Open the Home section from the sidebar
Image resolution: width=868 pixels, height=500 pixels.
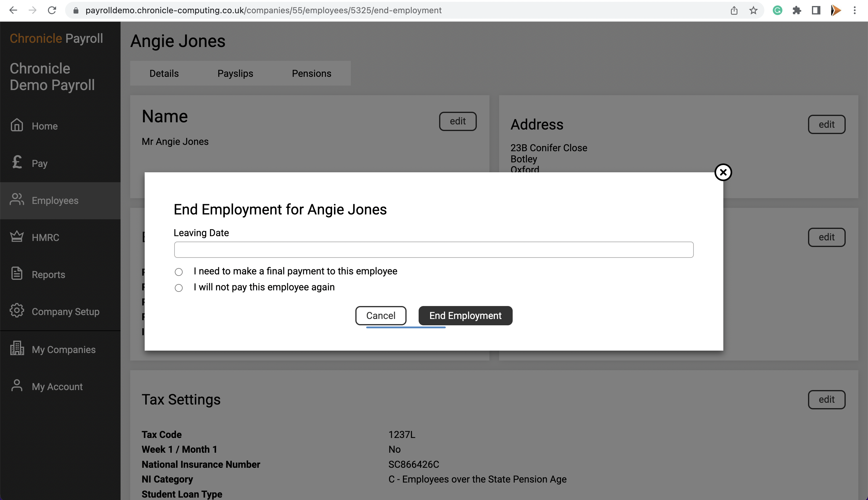pos(44,126)
